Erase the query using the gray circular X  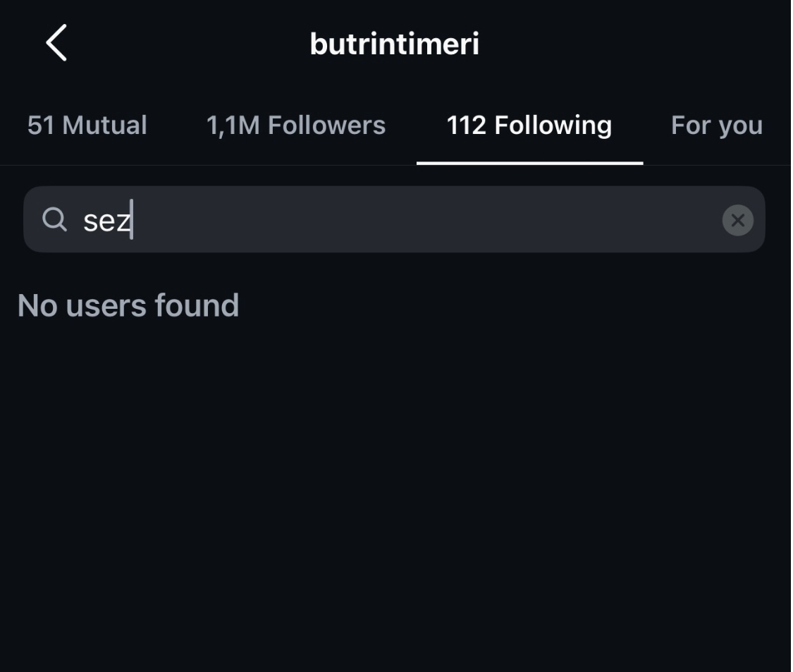737,220
